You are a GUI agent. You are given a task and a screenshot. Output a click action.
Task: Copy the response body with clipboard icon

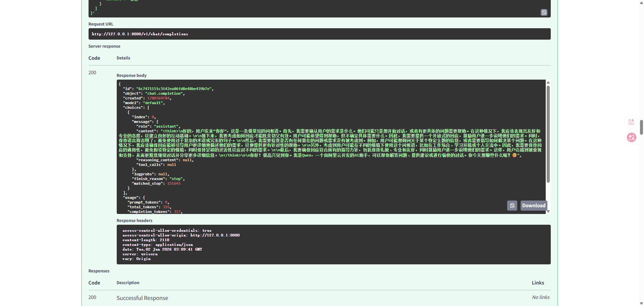click(x=512, y=206)
